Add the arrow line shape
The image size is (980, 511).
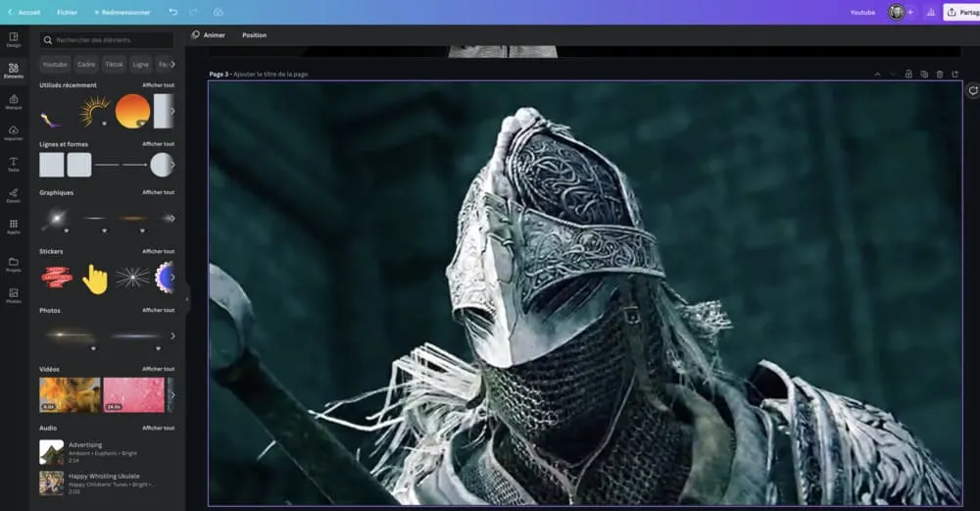(x=134, y=165)
